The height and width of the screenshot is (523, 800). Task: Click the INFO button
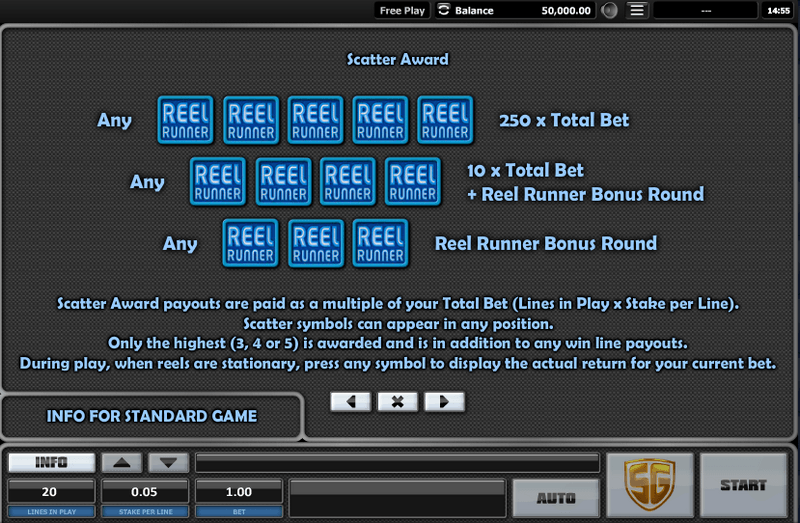[52, 462]
